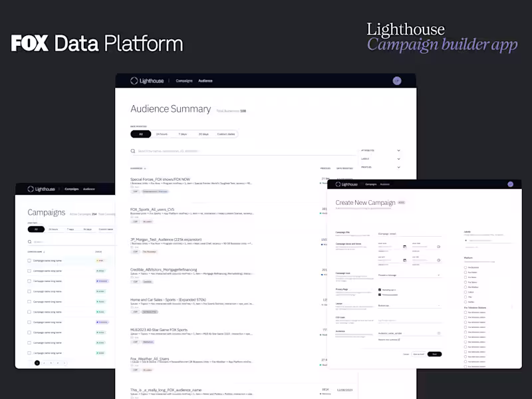Image resolution: width=532 pixels, height=399 pixels.
Task: Open Audience tab in Audience Summary window
Action: click(205, 80)
